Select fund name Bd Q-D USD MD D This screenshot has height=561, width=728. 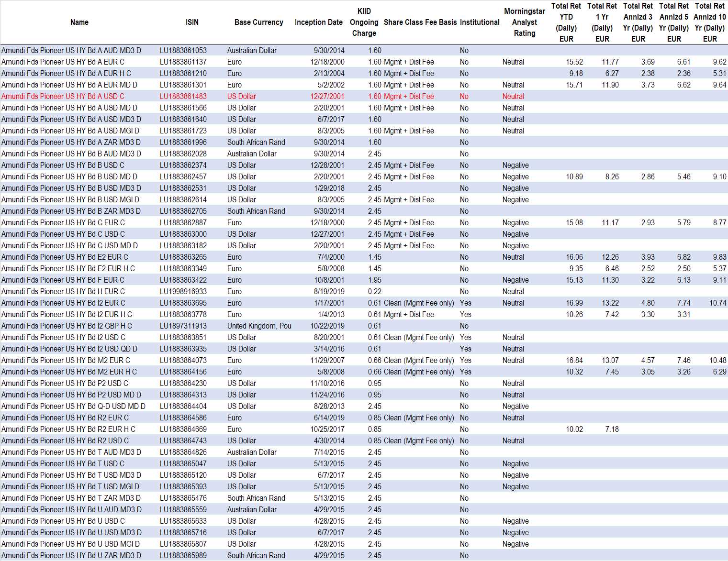click(73, 406)
